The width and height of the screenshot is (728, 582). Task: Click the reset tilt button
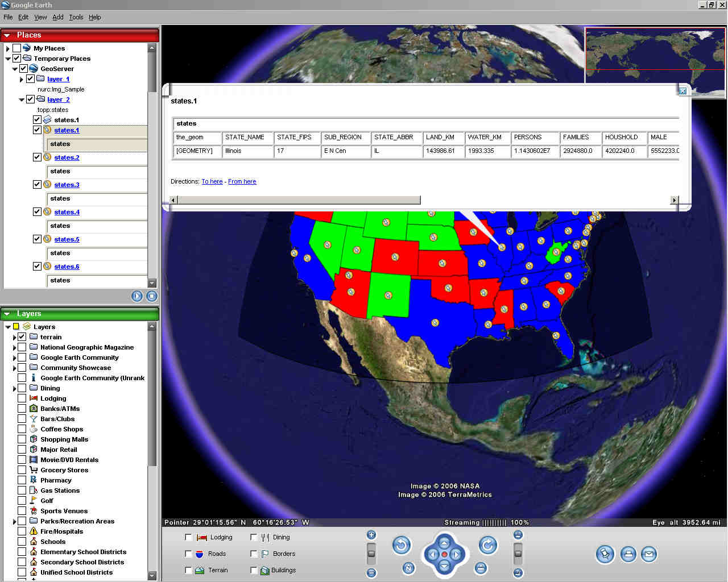pos(481,568)
